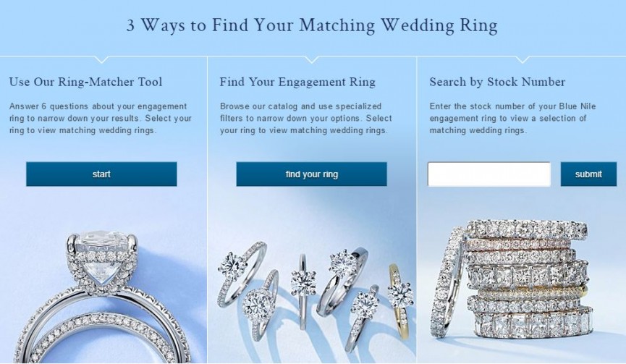The height and width of the screenshot is (364, 626).
Task: Click the "Use Our Ring-Matcher Tool" heading
Action: 86,82
